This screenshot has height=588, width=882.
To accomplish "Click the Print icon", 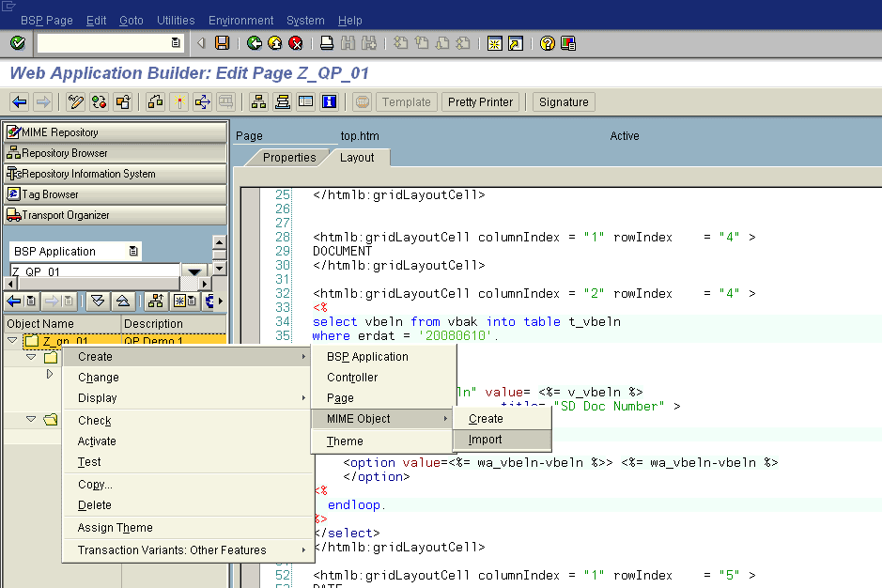I will pos(327,43).
